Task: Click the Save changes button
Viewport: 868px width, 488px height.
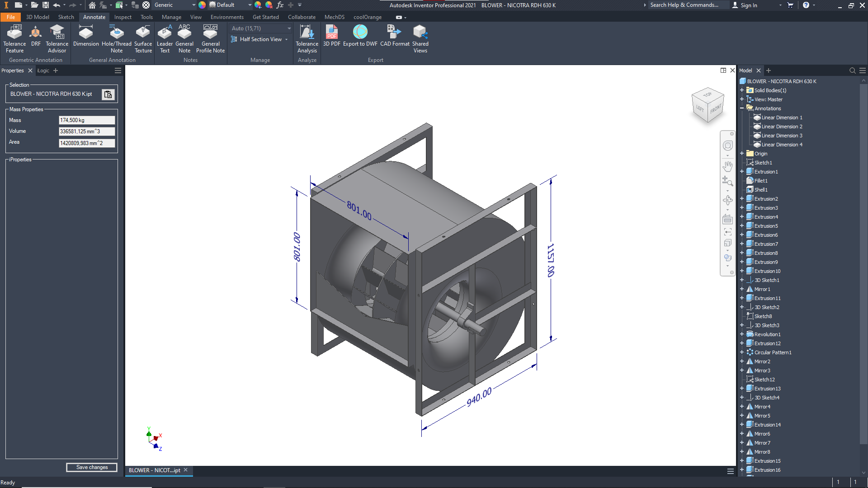Action: coord(92,467)
